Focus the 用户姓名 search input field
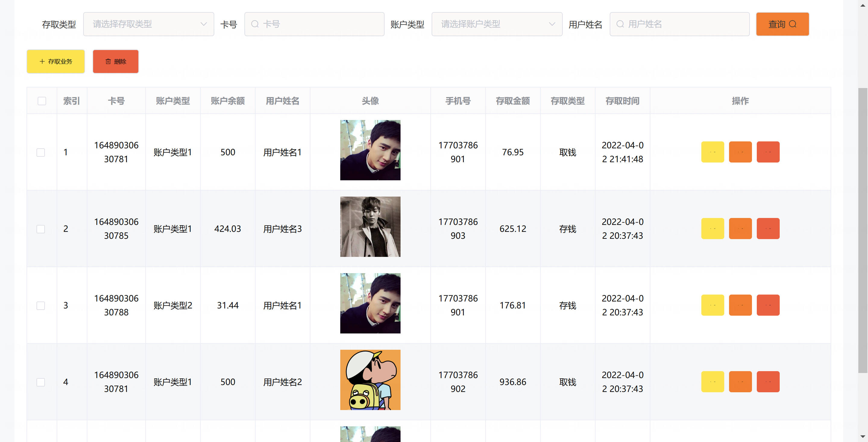868x442 pixels. point(679,24)
